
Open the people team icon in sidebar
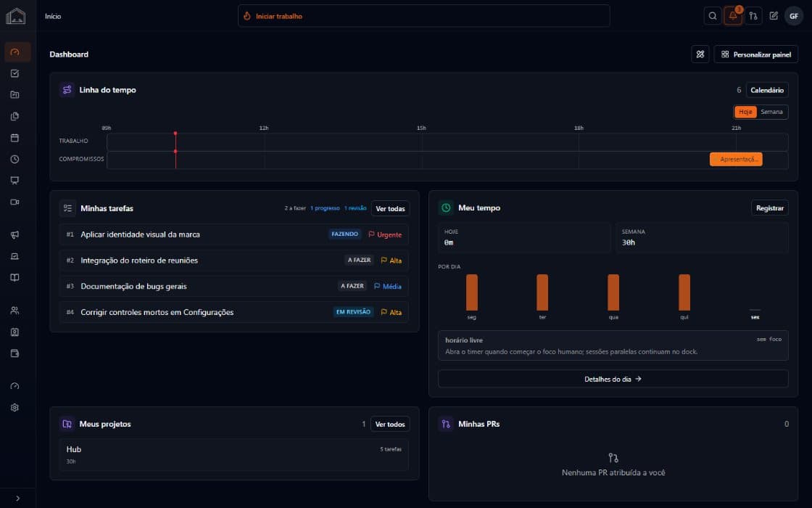click(14, 311)
